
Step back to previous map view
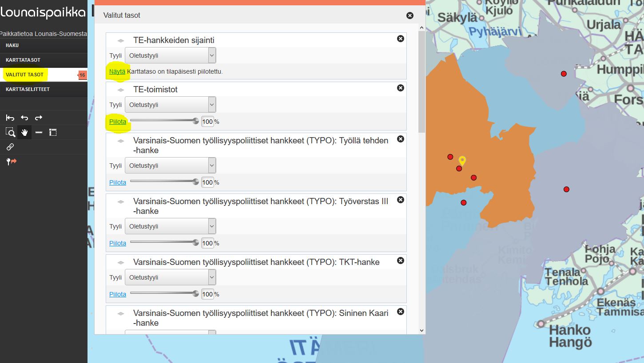click(x=24, y=118)
